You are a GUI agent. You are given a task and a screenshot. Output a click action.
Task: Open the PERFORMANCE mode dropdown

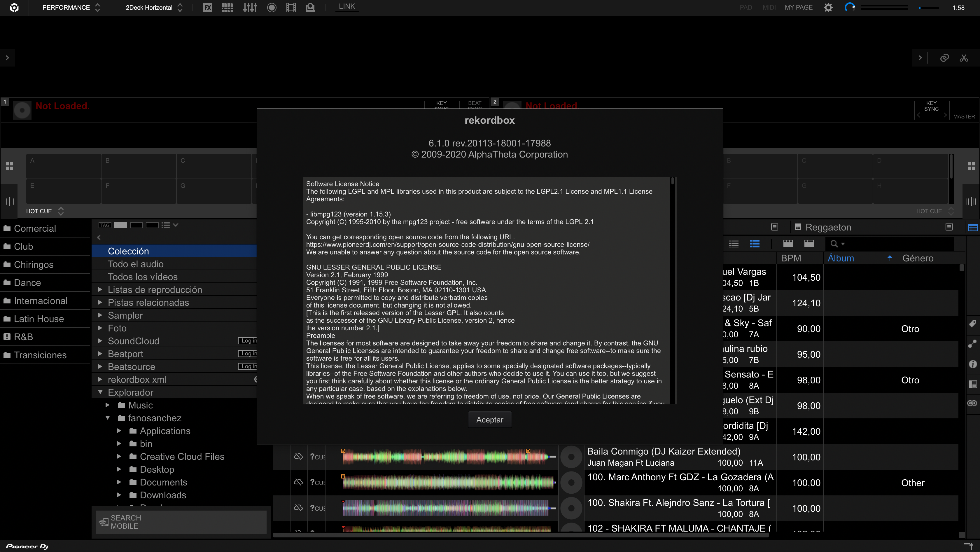click(71, 8)
